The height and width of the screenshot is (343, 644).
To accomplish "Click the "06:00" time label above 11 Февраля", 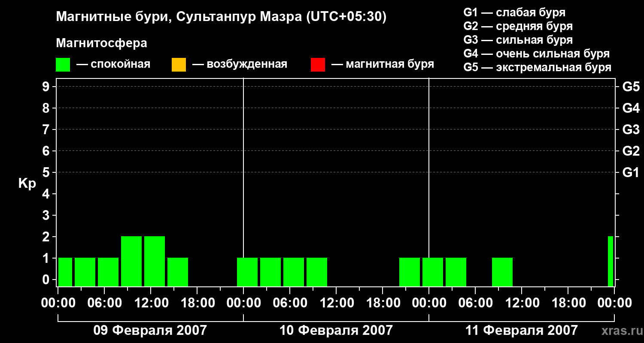I will (475, 303).
